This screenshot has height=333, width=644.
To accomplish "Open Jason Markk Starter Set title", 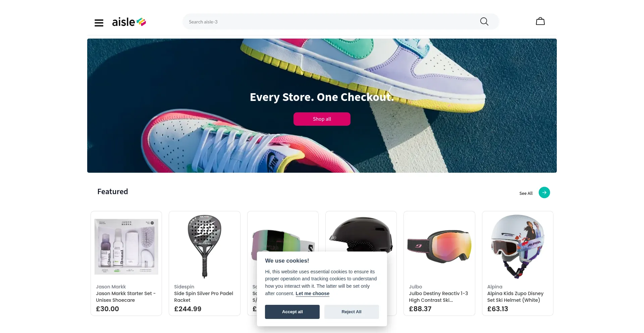I will (x=126, y=297).
